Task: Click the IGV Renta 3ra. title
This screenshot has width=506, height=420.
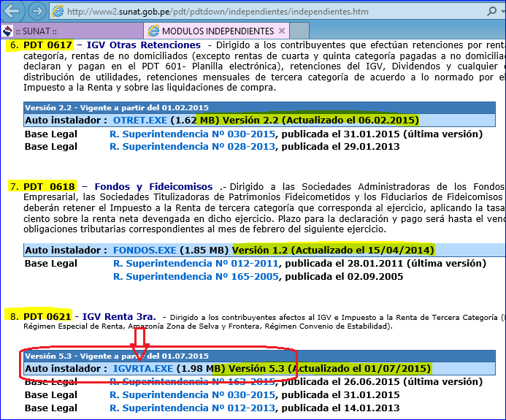Action: (119, 317)
